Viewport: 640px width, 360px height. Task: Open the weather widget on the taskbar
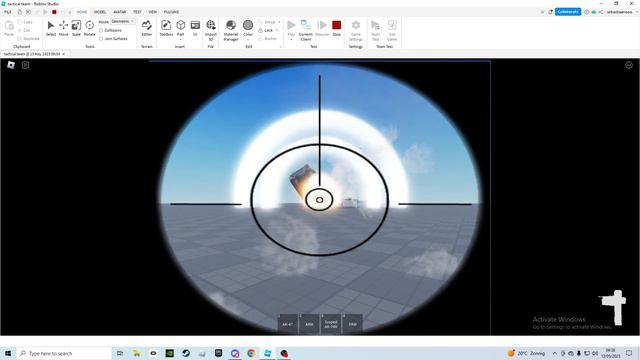[527, 353]
